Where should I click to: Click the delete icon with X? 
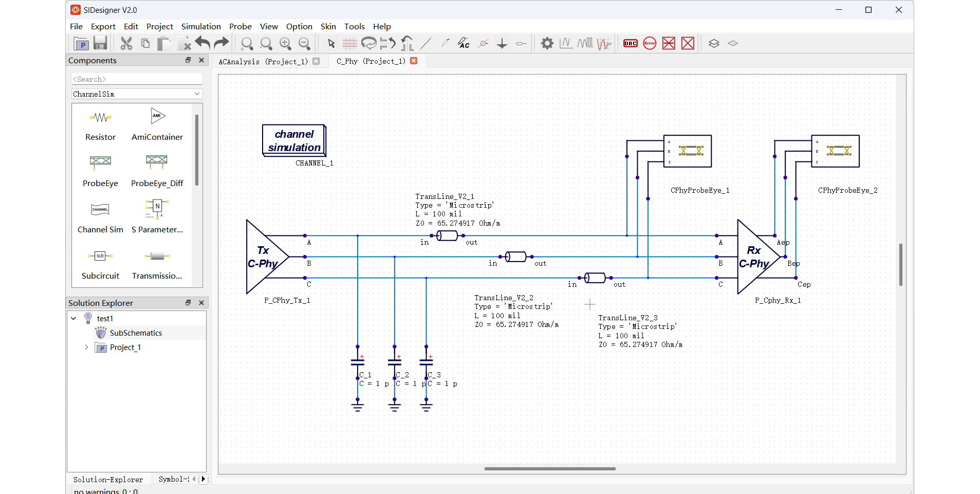click(183, 44)
